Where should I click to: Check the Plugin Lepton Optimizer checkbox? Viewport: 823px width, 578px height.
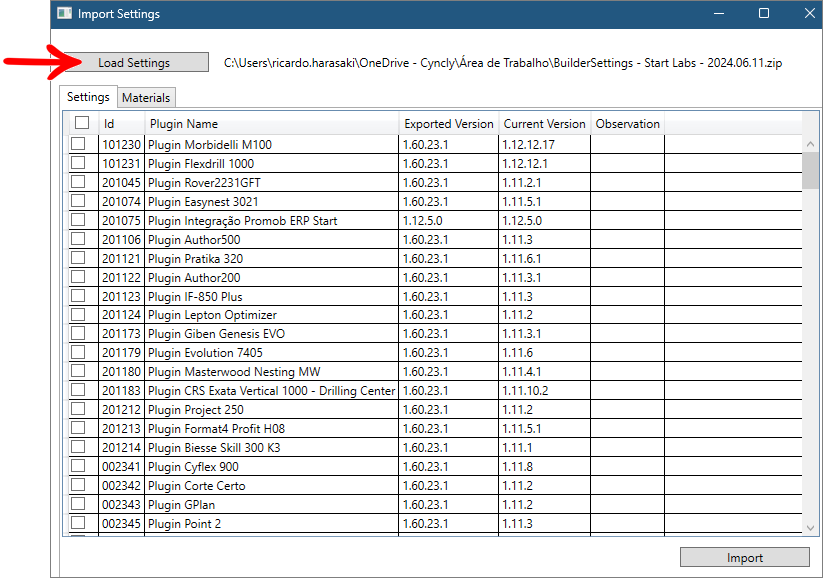[78, 314]
